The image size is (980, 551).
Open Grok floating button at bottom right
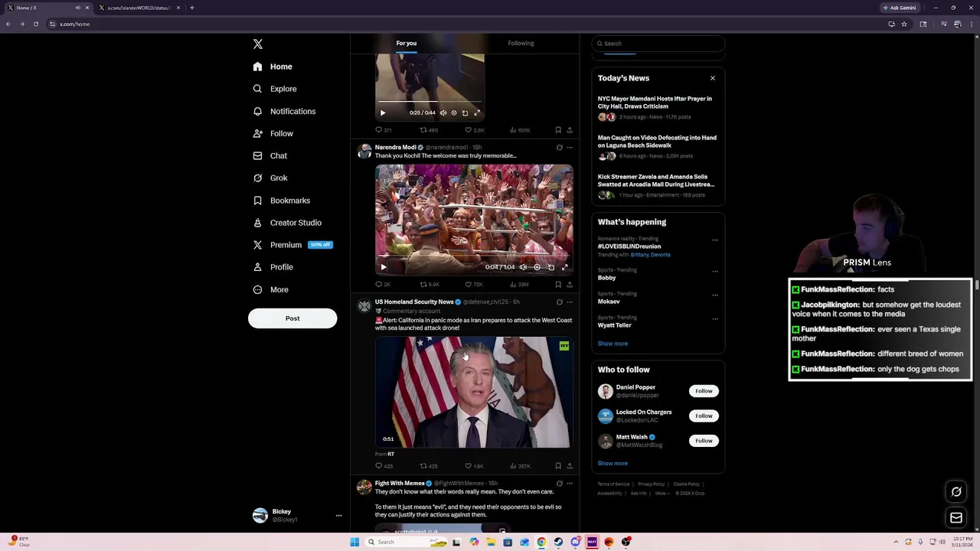(956, 492)
